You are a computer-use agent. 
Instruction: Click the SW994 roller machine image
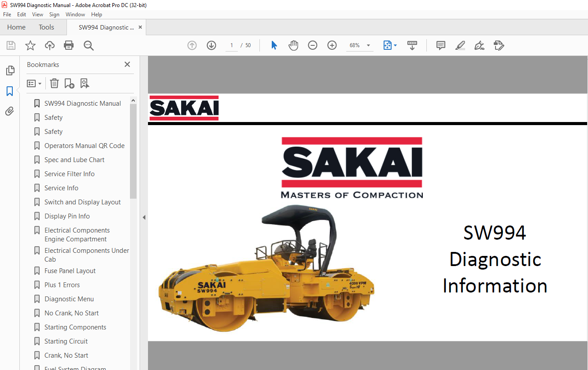click(266, 268)
